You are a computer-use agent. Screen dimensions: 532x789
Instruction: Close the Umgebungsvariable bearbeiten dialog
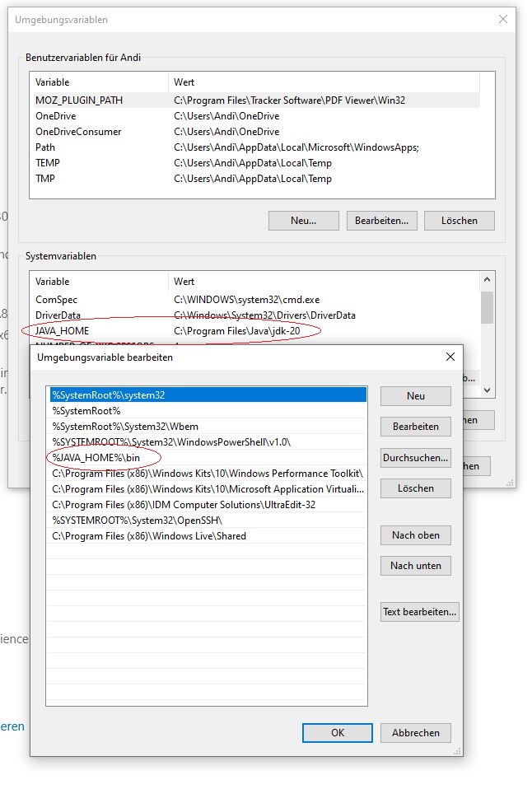click(450, 357)
